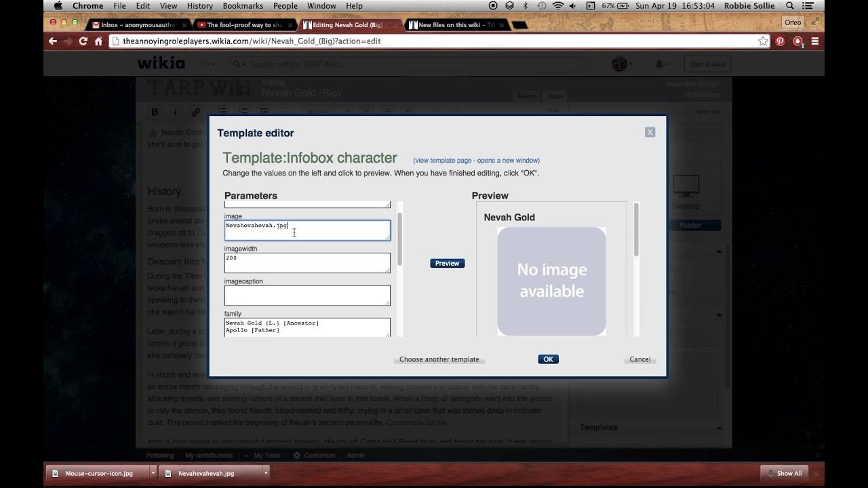Open the History menu
The height and width of the screenshot is (488, 868).
tap(199, 6)
